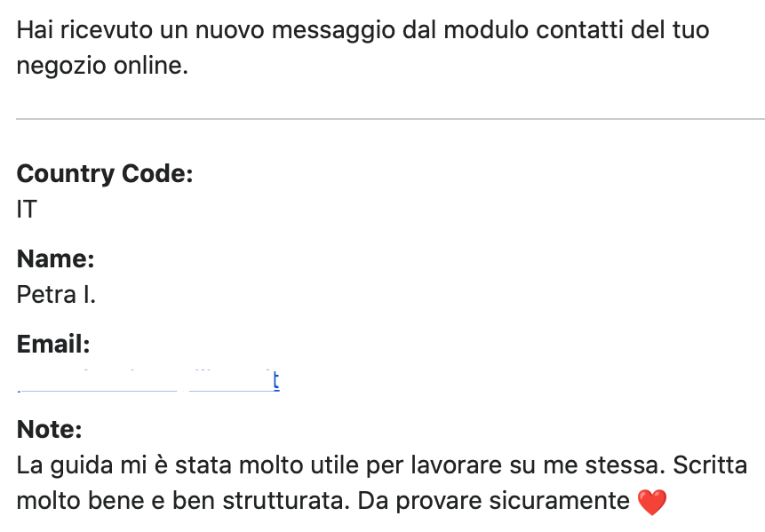
Task: Click the phrase "Da provare sicuramente"
Action: (x=493, y=501)
